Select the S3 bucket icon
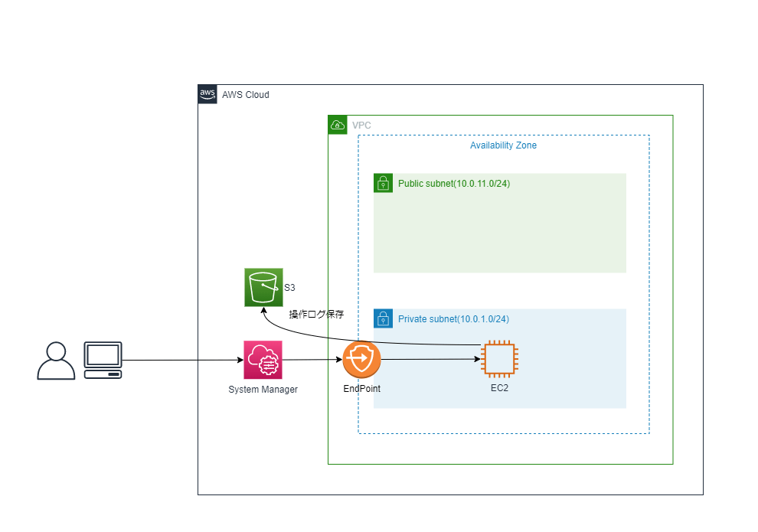This screenshot has width=758, height=532. 263,288
